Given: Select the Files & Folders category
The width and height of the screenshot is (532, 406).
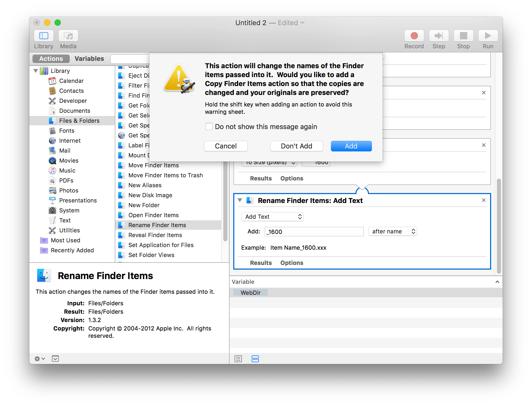Looking at the screenshot, I should [79, 121].
